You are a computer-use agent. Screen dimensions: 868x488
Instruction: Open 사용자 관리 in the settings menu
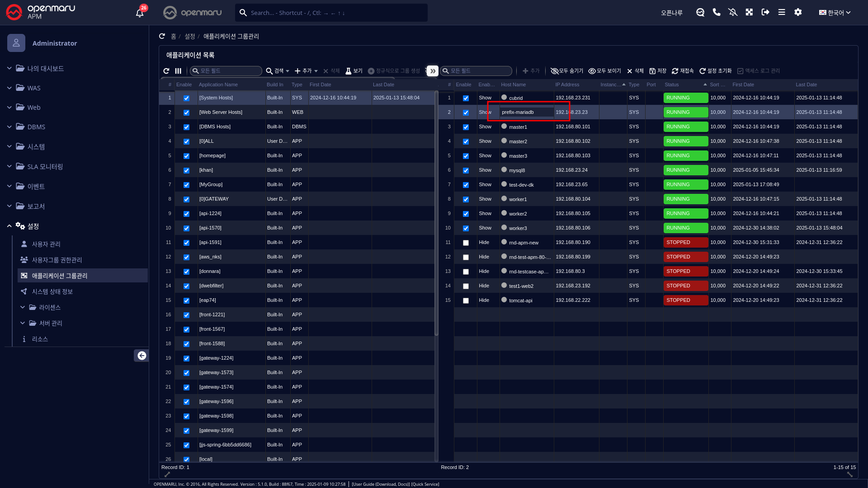(46, 244)
